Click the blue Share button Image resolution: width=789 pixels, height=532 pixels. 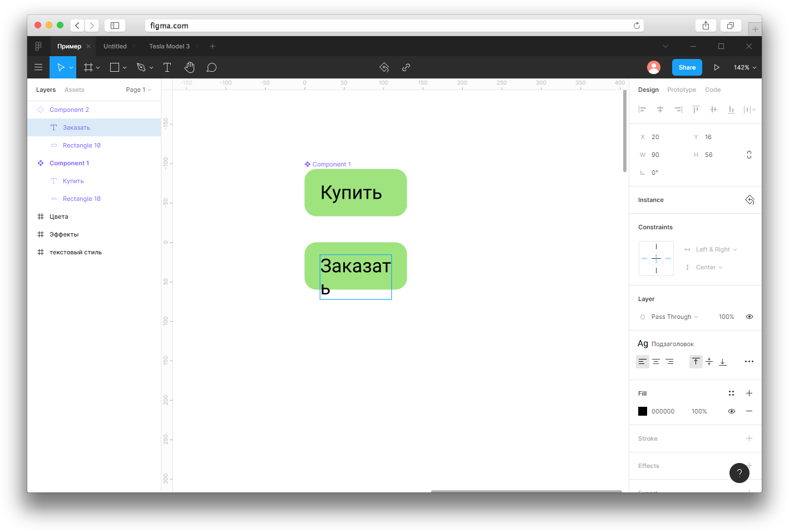[x=687, y=67]
